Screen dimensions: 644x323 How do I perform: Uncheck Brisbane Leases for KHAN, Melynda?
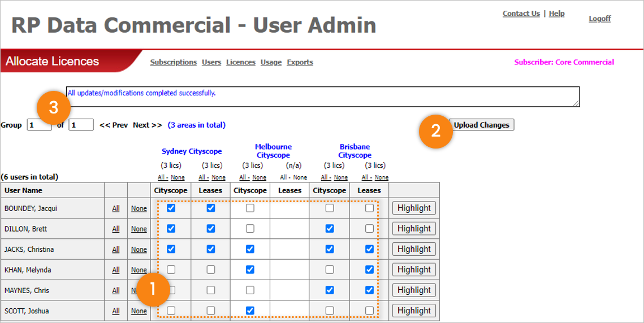tap(369, 270)
